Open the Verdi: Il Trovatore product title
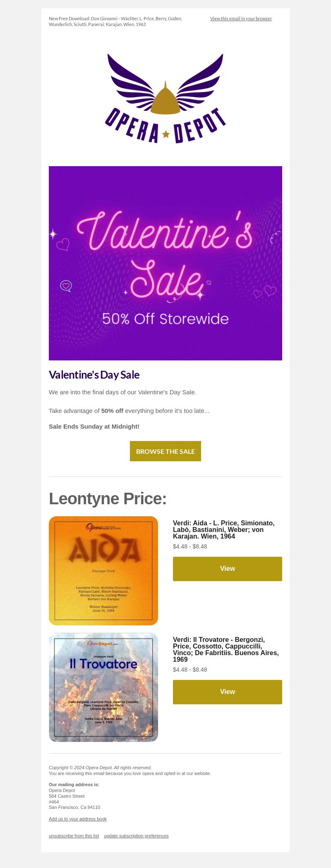The height and width of the screenshot is (868, 331). point(226,649)
